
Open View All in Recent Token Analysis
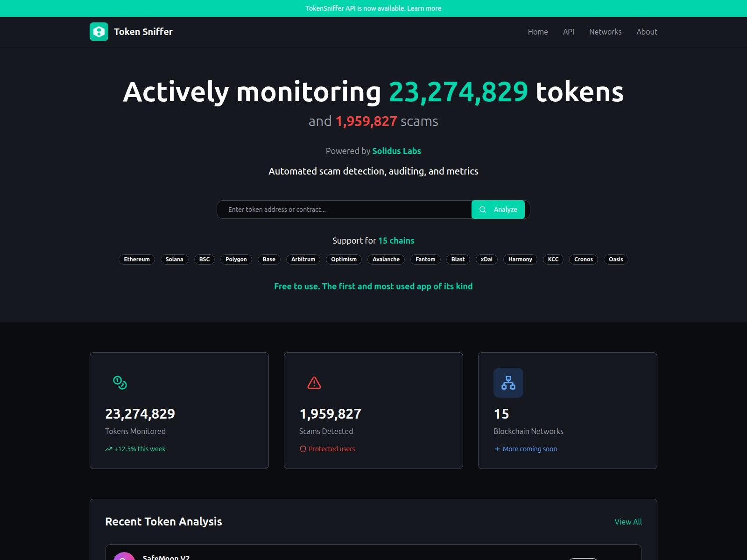tap(628, 522)
